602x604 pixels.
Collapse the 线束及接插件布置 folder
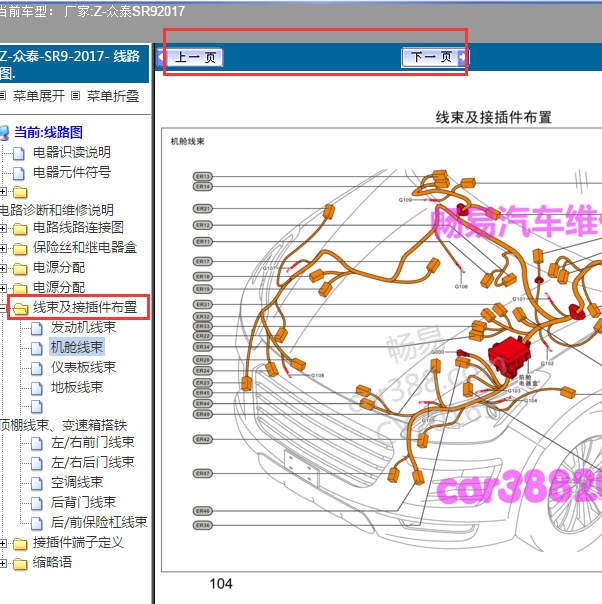3,309
